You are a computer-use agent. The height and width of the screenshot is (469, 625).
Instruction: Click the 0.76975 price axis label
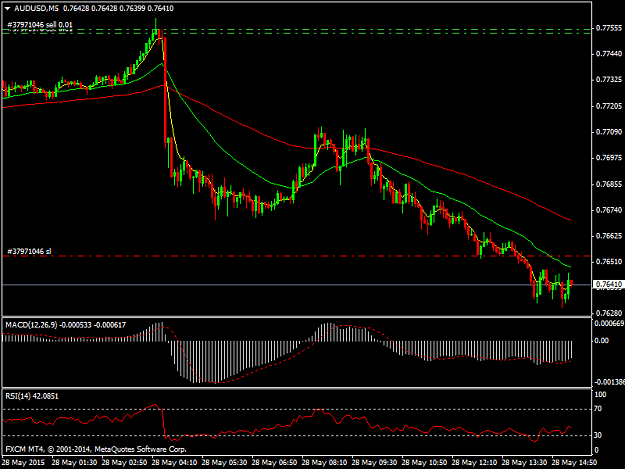click(609, 158)
